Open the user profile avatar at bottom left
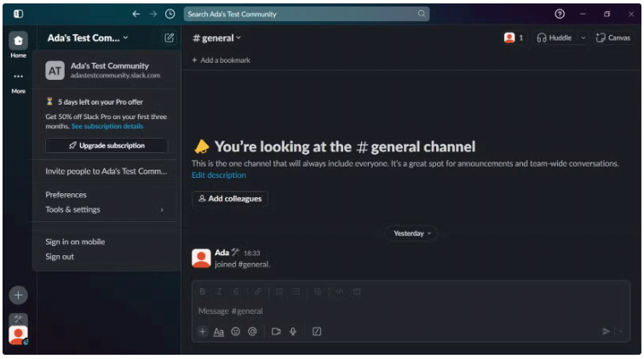Screen dimensions: 644x359 click(18, 335)
